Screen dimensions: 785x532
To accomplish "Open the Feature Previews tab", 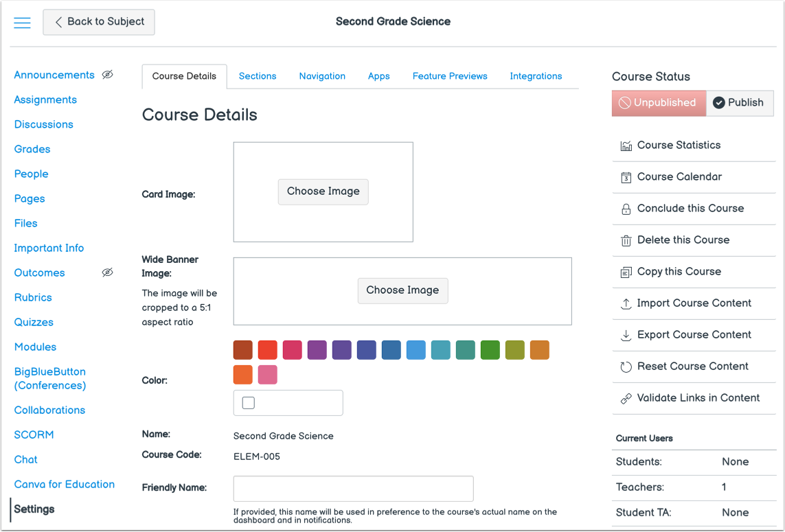I will (450, 76).
